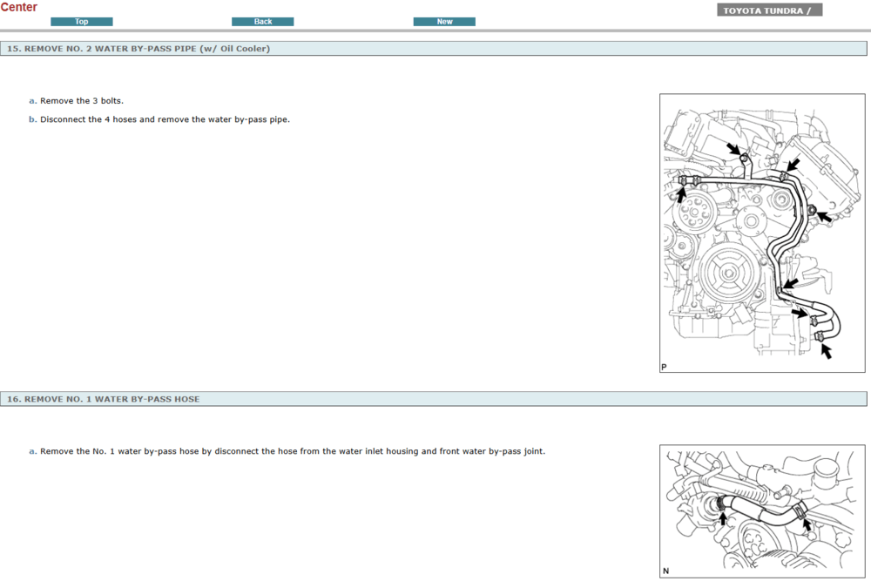
Task: Click the 'N' label under the hose diagram
Action: click(x=665, y=571)
